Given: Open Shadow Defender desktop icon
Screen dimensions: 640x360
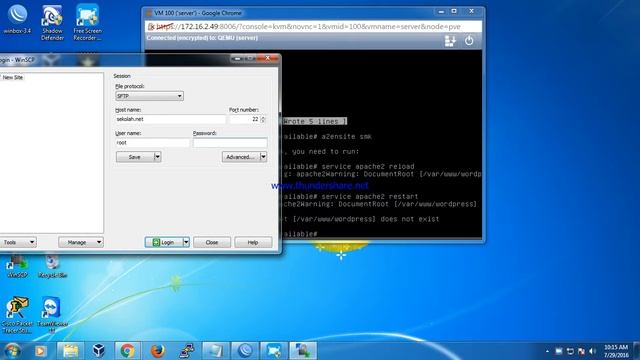Looking at the screenshot, I should point(52,22).
